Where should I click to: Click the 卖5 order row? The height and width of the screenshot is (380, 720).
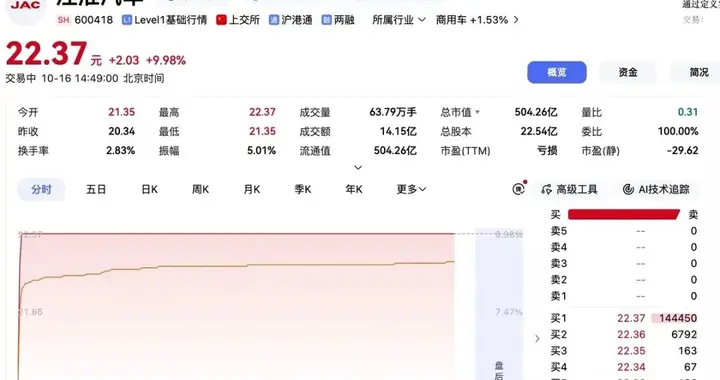(624, 231)
